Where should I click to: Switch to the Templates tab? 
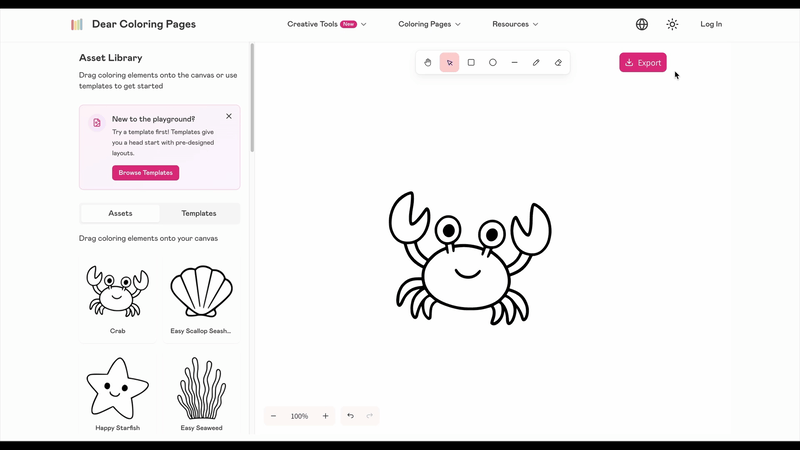[x=199, y=213]
